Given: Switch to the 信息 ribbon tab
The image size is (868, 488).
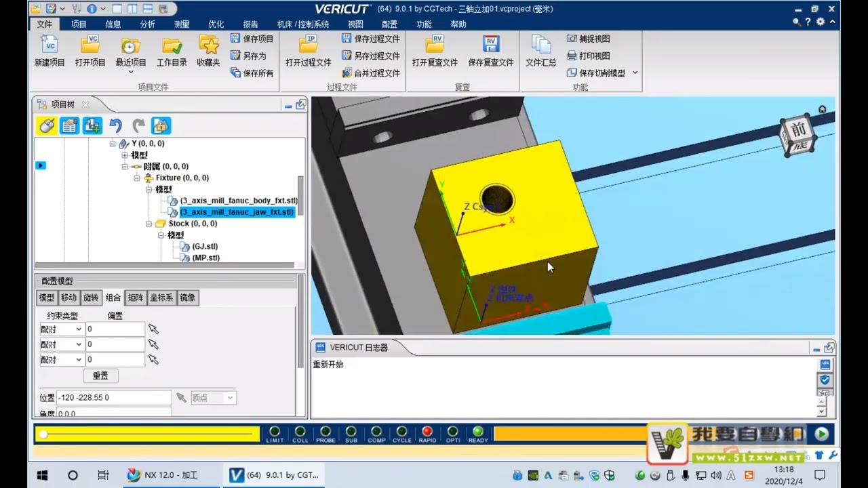Looking at the screenshot, I should [113, 24].
